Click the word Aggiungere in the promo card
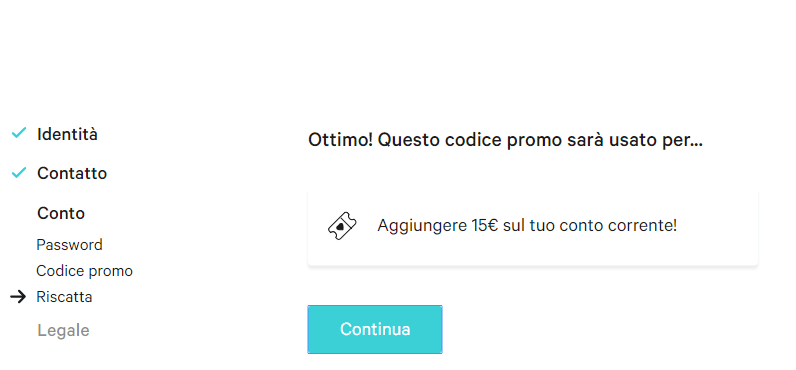796x370 pixels. tap(421, 226)
